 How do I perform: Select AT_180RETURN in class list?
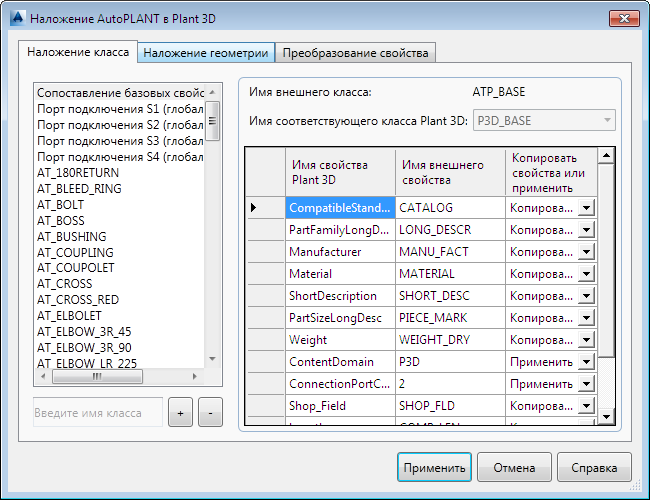tap(120, 172)
